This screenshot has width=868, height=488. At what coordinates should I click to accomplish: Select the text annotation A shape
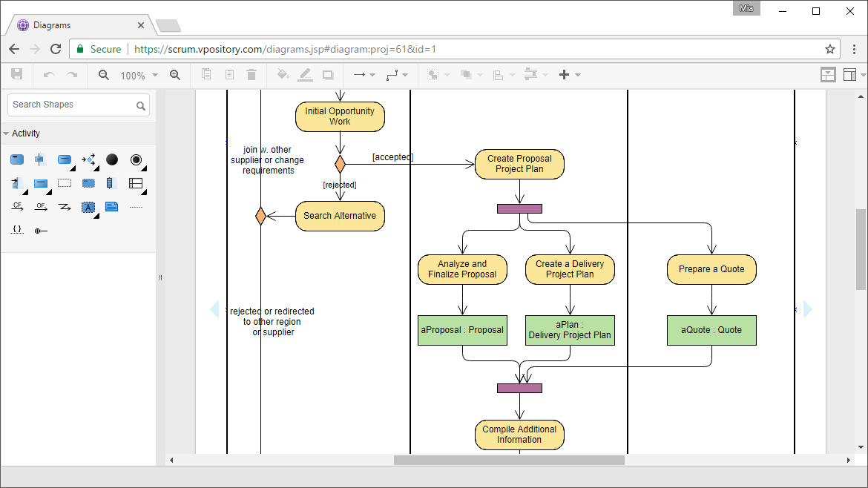point(88,208)
